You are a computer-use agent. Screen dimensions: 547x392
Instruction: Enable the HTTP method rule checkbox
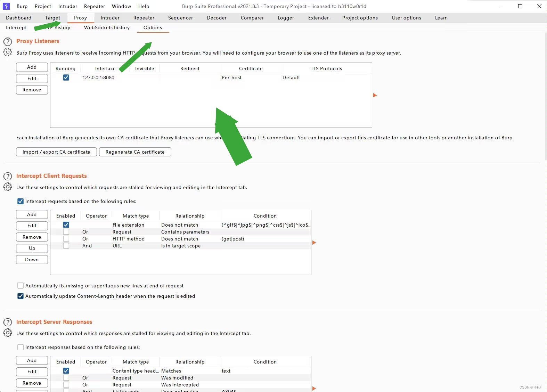pos(66,239)
